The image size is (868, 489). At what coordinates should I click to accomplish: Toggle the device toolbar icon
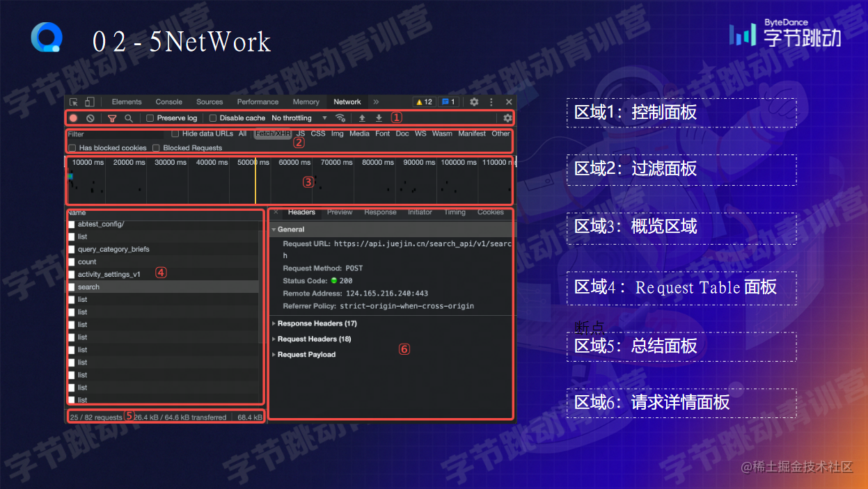[89, 102]
